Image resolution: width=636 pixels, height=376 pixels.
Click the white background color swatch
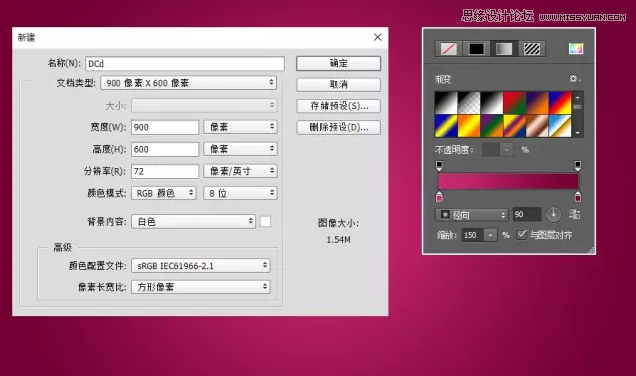[x=265, y=221]
